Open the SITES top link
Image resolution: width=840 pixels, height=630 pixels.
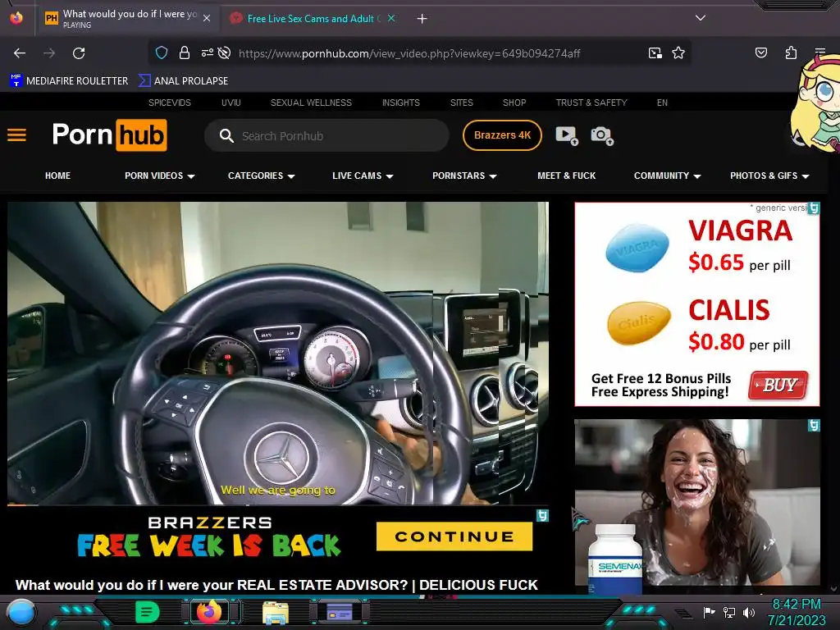[461, 103]
